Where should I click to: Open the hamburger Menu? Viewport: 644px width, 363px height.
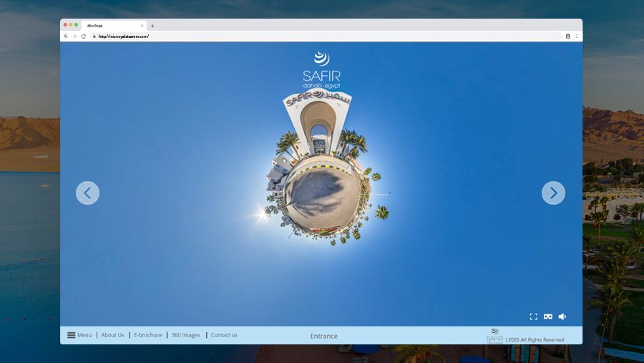pyautogui.click(x=79, y=335)
